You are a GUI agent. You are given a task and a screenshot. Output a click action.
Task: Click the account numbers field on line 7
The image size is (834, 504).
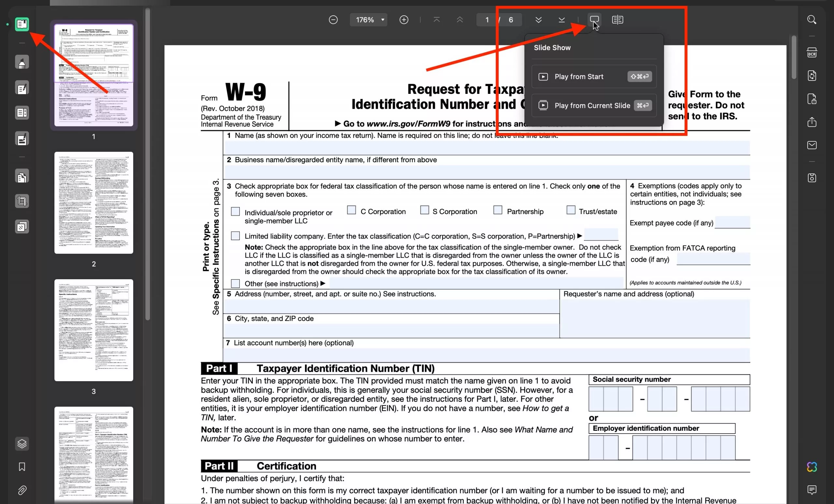coord(487,355)
